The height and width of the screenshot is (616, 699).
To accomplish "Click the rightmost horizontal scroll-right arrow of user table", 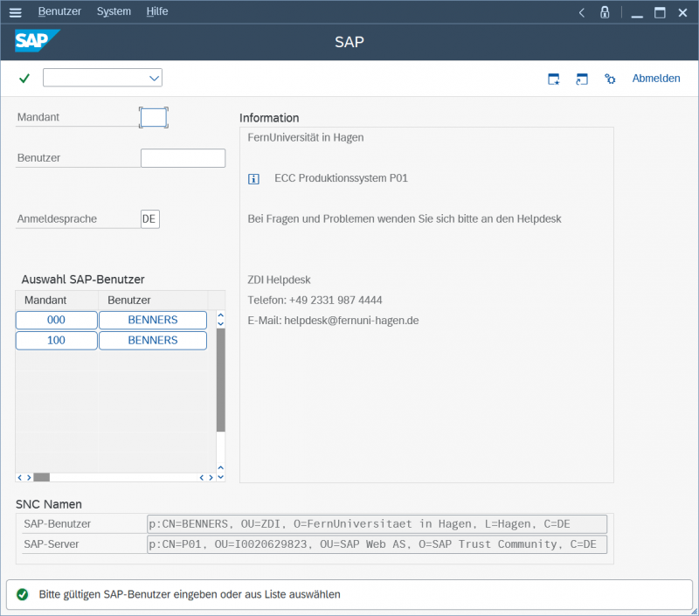I will 211,477.
